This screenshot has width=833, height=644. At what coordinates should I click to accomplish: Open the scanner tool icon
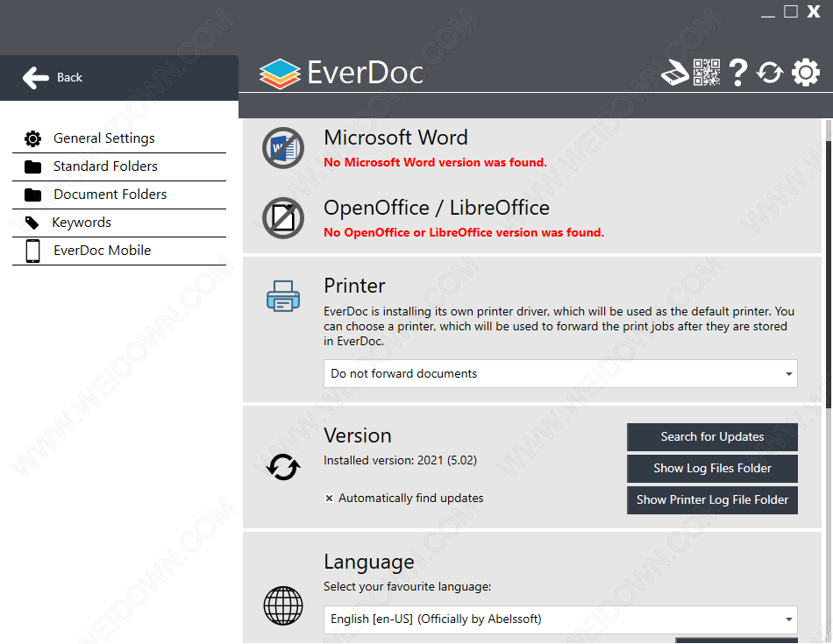coord(674,73)
